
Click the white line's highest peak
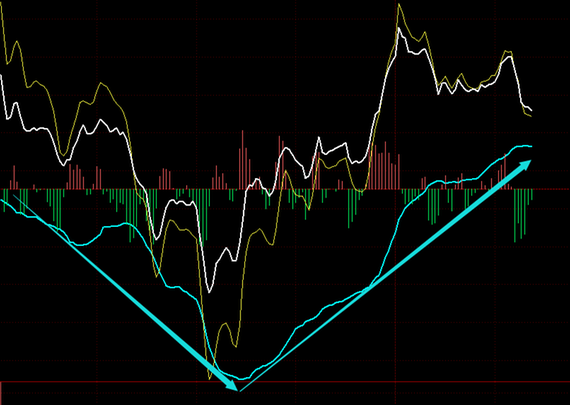399,28
